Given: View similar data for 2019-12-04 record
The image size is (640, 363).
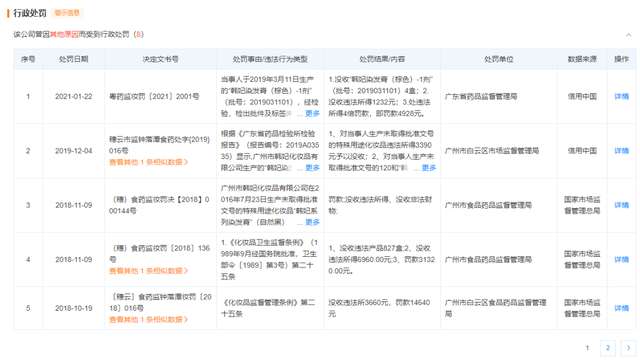Looking at the screenshot, I should pos(149,162).
